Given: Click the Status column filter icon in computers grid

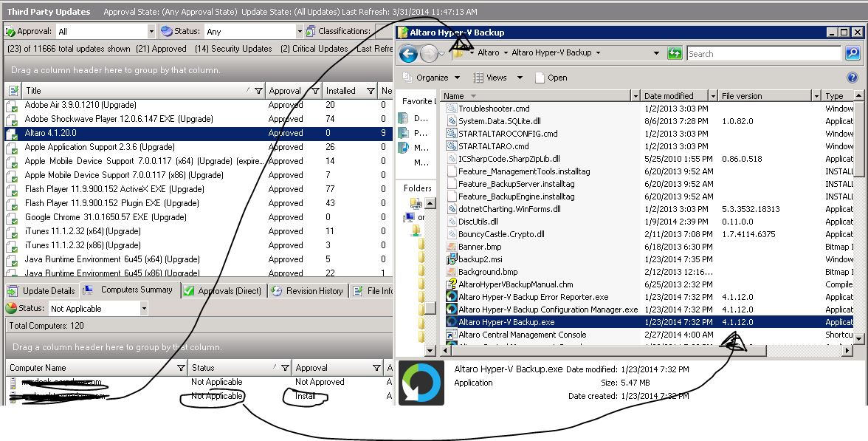Looking at the screenshot, I should [285, 368].
